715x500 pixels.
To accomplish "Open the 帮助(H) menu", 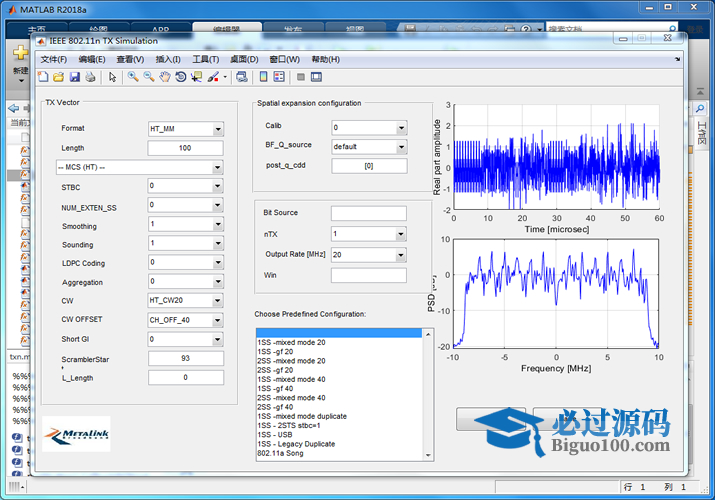I will [325, 59].
